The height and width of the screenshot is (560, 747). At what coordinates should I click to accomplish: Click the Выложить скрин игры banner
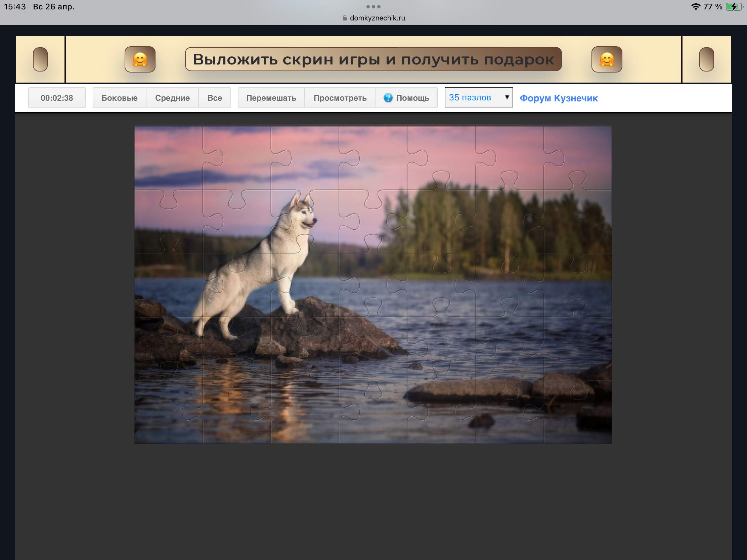click(x=373, y=59)
